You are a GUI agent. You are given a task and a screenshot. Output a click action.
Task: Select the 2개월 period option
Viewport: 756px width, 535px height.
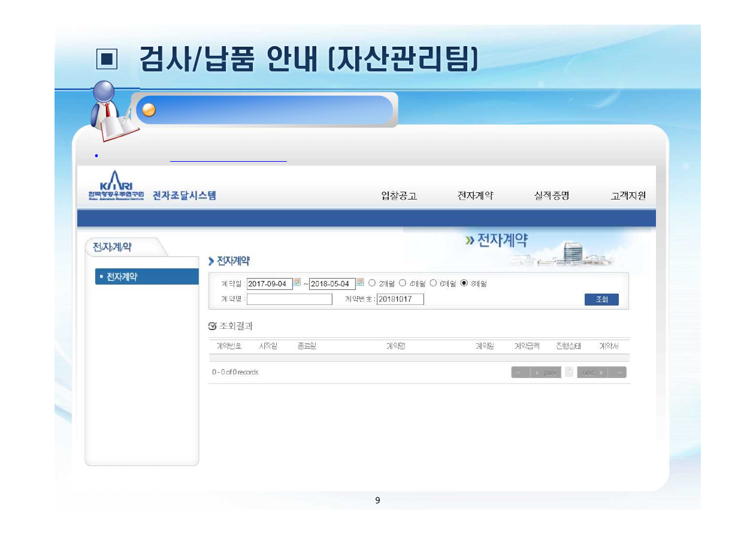(371, 283)
